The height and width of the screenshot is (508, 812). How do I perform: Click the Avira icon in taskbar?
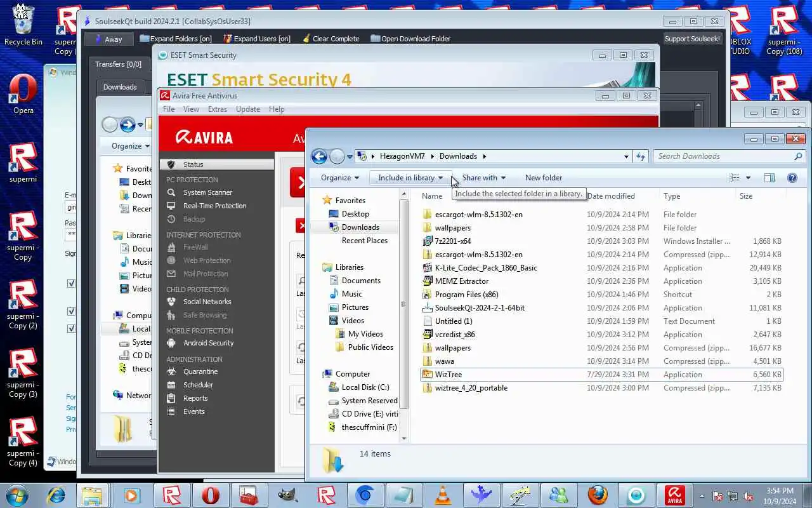(x=674, y=495)
